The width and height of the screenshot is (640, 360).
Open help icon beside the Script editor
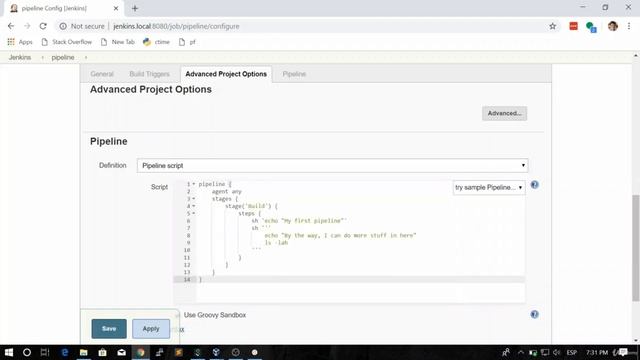coord(534,185)
